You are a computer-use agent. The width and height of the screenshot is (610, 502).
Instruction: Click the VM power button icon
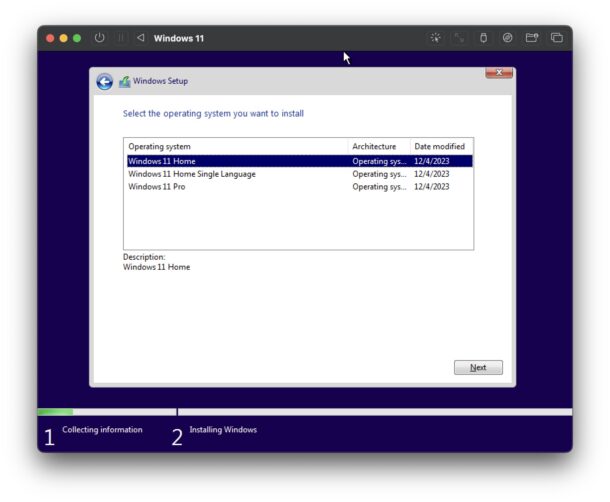(x=99, y=38)
